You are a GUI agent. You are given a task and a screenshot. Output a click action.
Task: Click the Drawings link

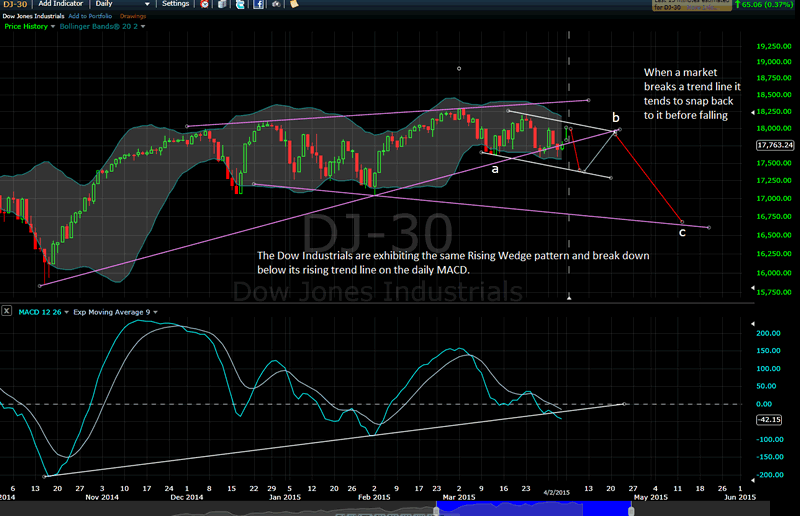(133, 16)
